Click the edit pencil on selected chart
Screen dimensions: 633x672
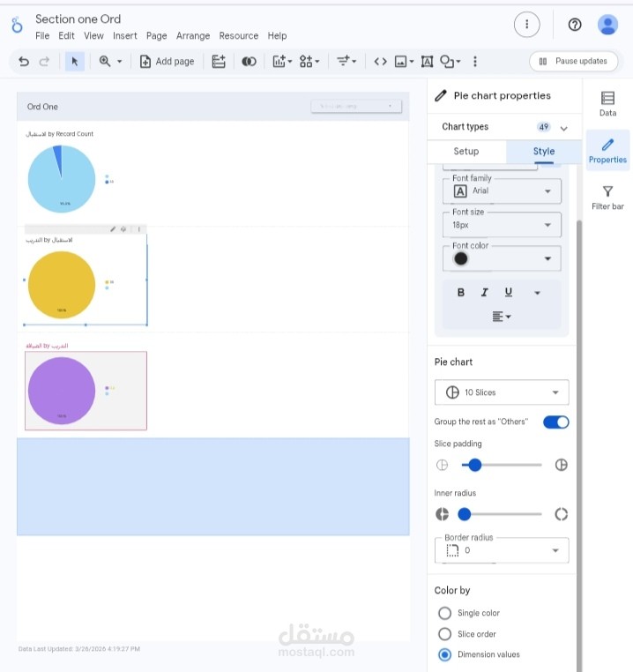click(113, 229)
